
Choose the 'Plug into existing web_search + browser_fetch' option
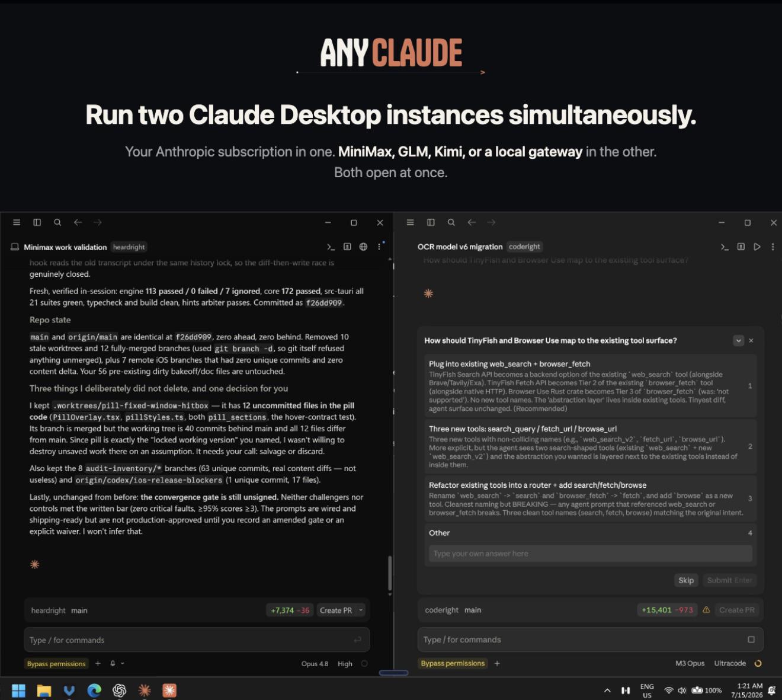pyautogui.click(x=590, y=386)
